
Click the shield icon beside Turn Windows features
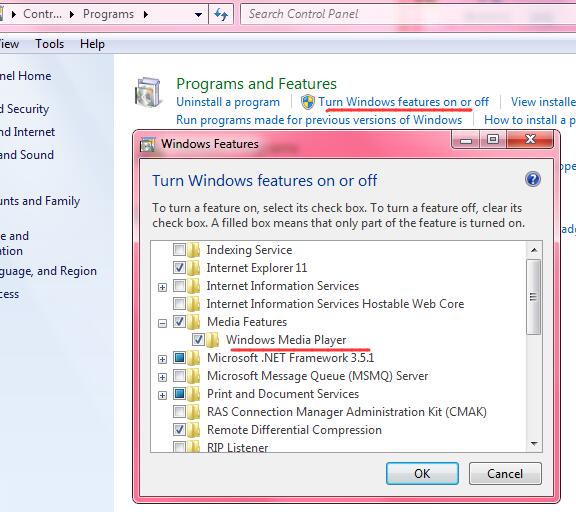(307, 102)
